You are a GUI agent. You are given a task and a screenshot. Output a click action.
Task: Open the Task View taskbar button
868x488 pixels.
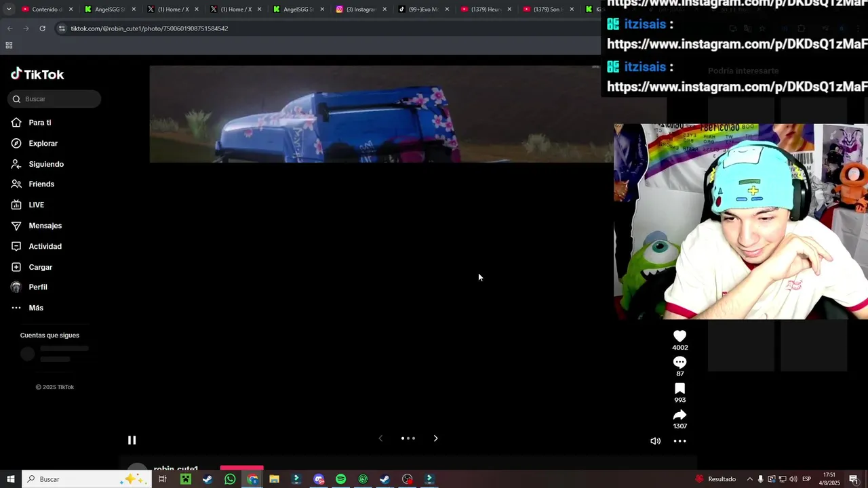pos(163,479)
